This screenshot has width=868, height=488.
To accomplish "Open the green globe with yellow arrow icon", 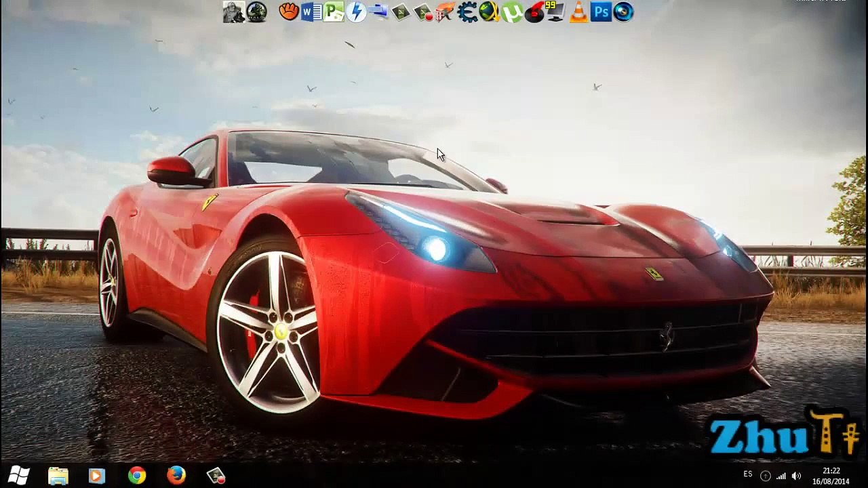I will [x=490, y=12].
